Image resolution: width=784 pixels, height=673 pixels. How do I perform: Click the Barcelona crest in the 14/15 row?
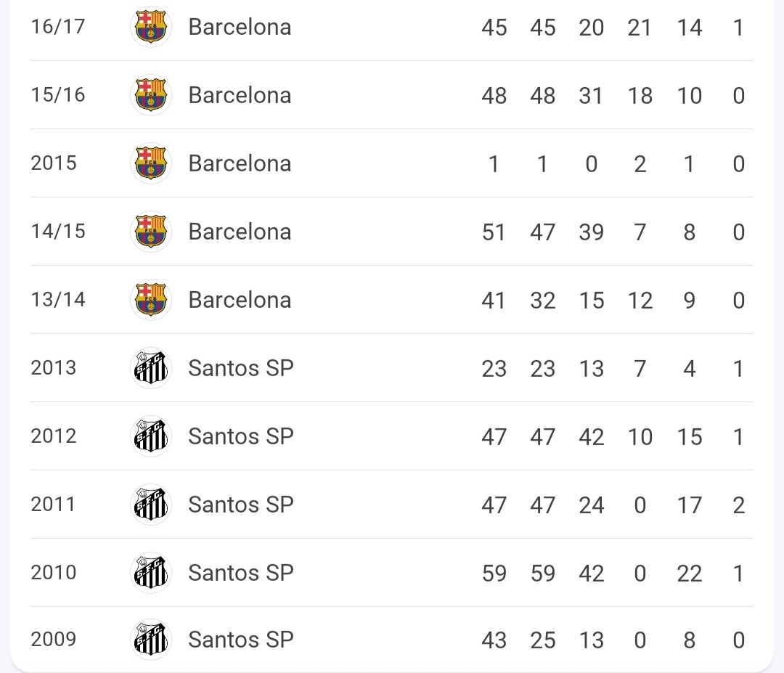point(150,232)
